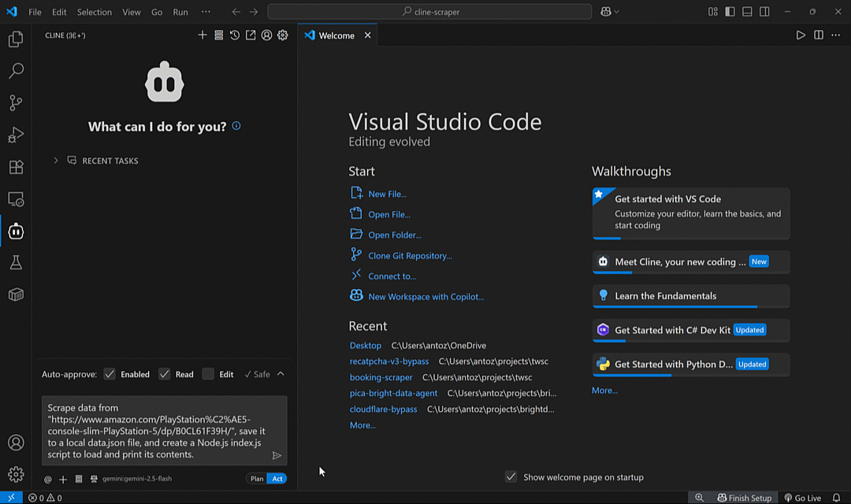Image resolution: width=851 pixels, height=504 pixels.
Task: Uncheck Show welcome page on startup
Action: pyautogui.click(x=511, y=477)
